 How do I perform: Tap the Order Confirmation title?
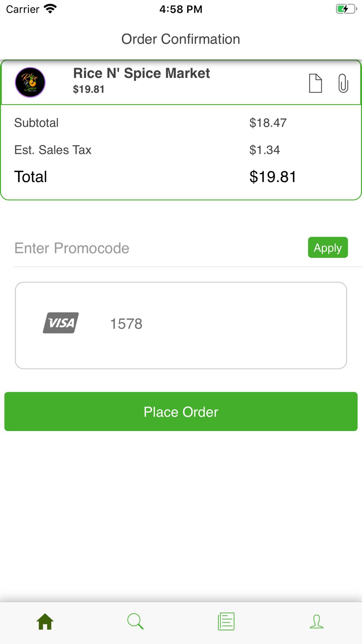click(181, 39)
